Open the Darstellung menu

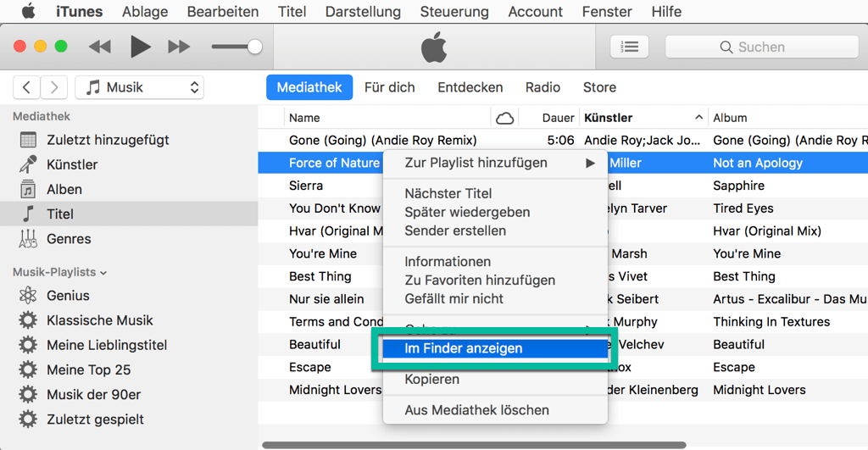[x=363, y=11]
